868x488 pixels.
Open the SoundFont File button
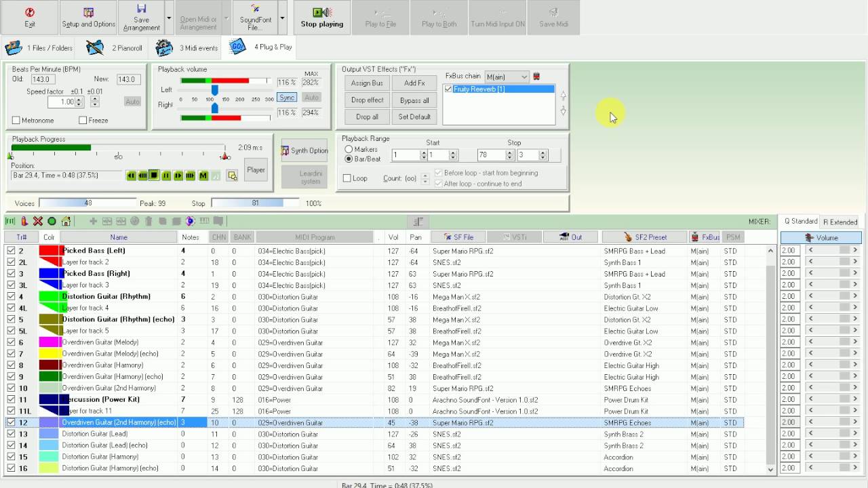coord(255,18)
